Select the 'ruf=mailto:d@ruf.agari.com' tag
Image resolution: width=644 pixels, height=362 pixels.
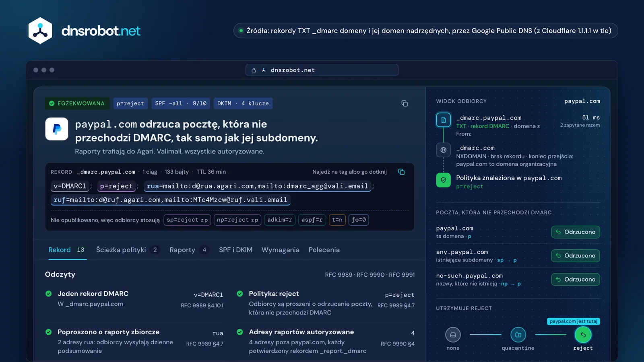pyautogui.click(x=170, y=200)
